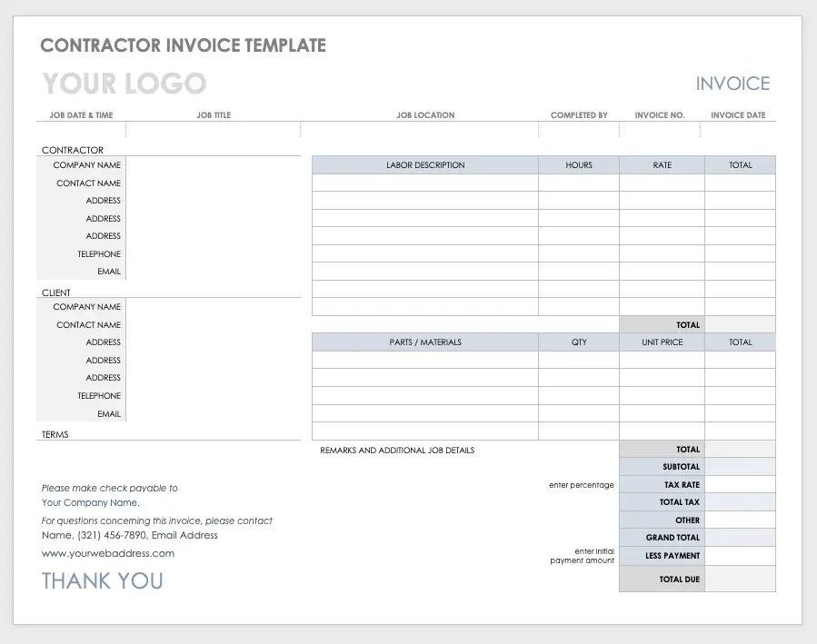Click the value cell next to TOTAL DUE
This screenshot has height=644, width=817.
[741, 580]
